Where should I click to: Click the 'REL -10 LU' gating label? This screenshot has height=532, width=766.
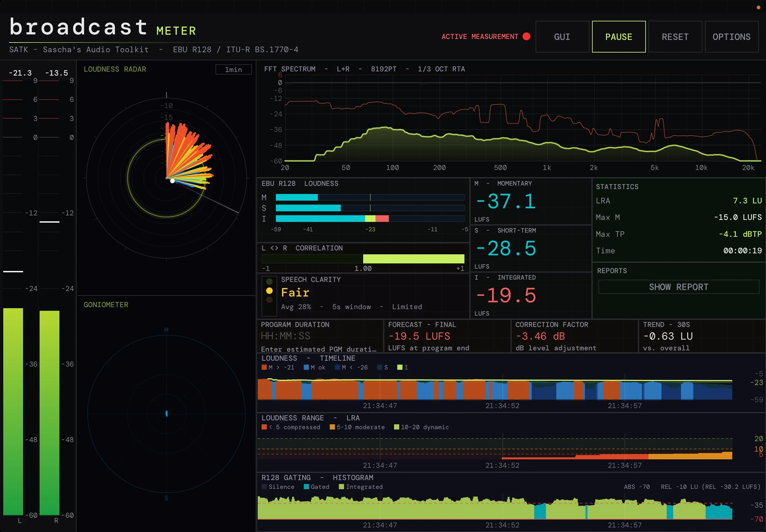click(x=679, y=487)
